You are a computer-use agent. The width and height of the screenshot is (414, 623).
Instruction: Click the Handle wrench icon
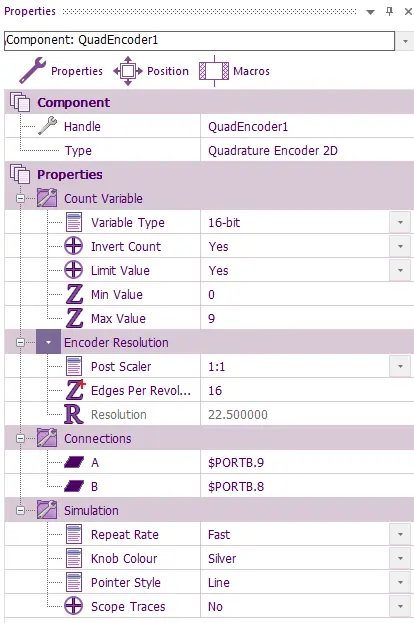click(x=48, y=126)
